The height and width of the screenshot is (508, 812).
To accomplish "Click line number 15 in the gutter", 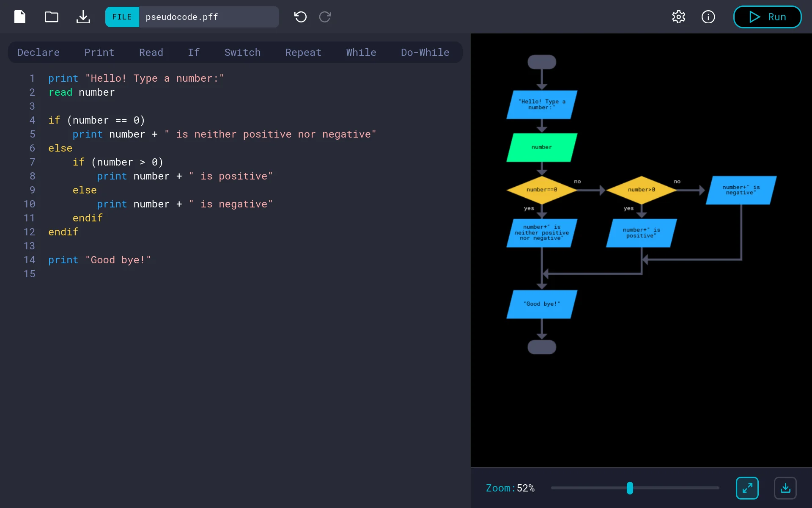I will coord(30,274).
